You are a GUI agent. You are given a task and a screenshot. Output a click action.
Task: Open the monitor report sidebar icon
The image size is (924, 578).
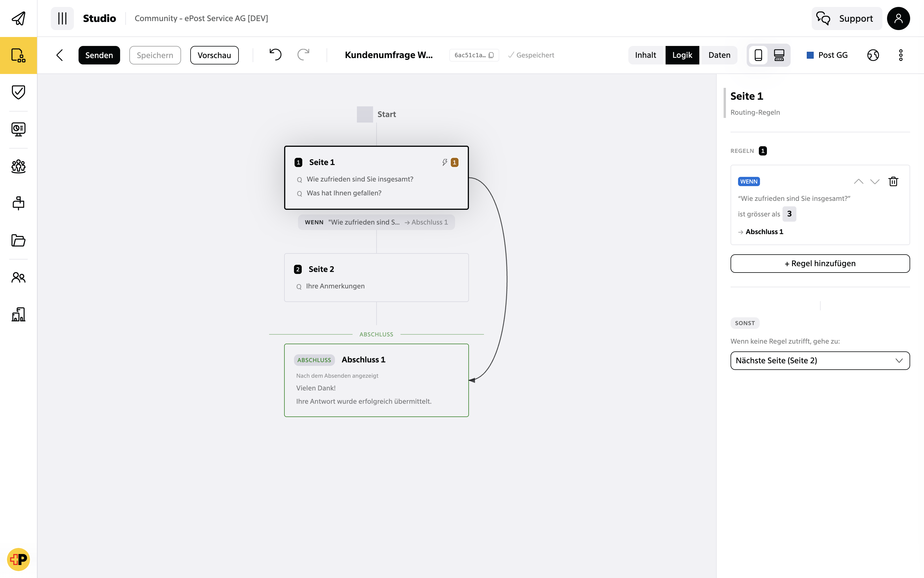[18, 129]
